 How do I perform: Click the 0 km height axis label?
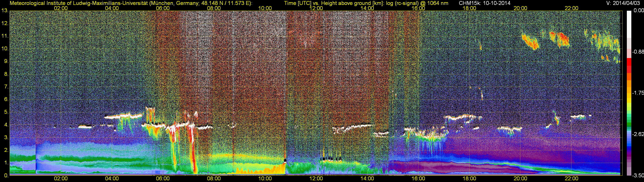pos(6,175)
